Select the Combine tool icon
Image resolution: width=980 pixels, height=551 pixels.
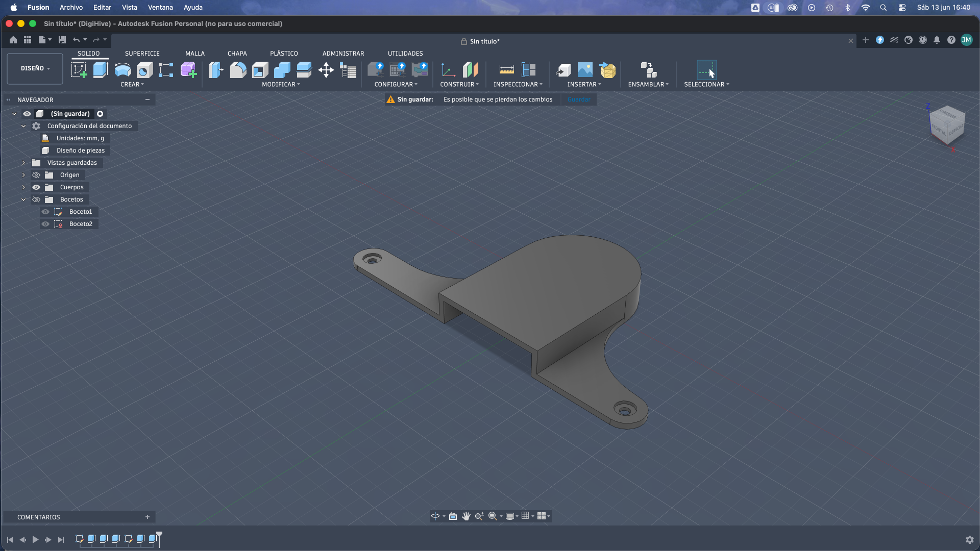tap(282, 70)
